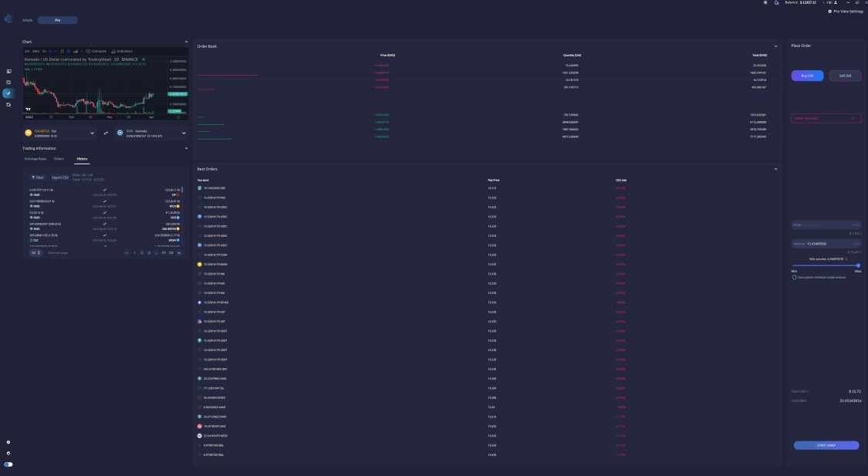Viewport: 868px width, 476px height.
Task: Switch to the Orders tab
Action: pos(59,158)
